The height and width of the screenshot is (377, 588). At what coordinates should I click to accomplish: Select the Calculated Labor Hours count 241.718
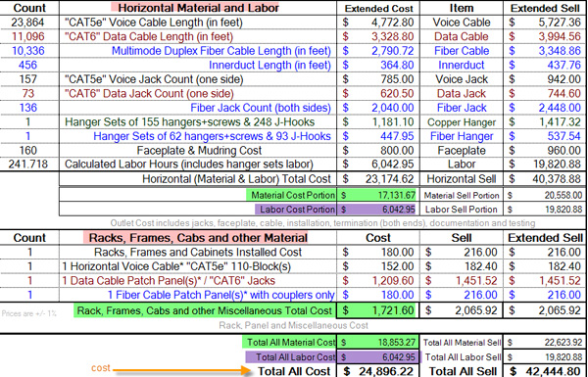click(x=27, y=165)
